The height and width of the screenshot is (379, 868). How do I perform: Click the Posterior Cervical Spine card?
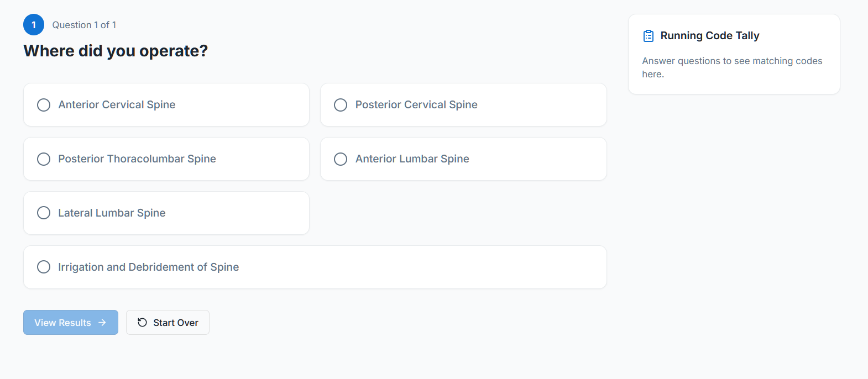(x=463, y=104)
